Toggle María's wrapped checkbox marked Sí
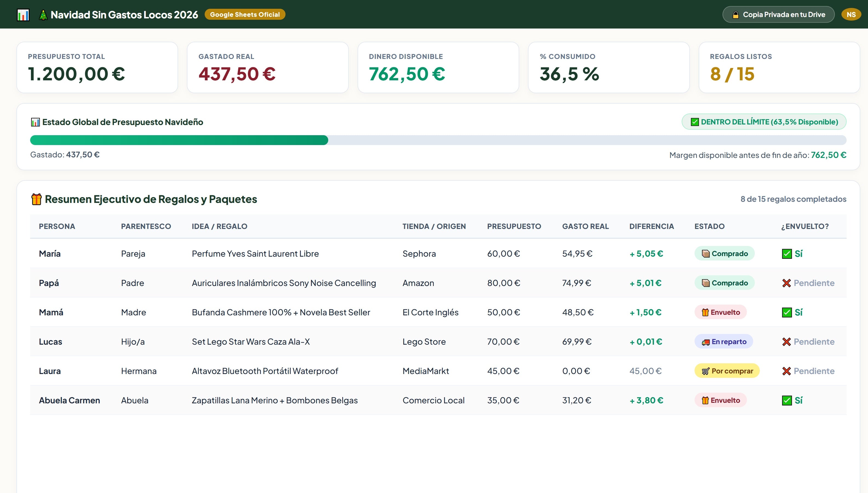This screenshot has height=493, width=868. pos(787,254)
